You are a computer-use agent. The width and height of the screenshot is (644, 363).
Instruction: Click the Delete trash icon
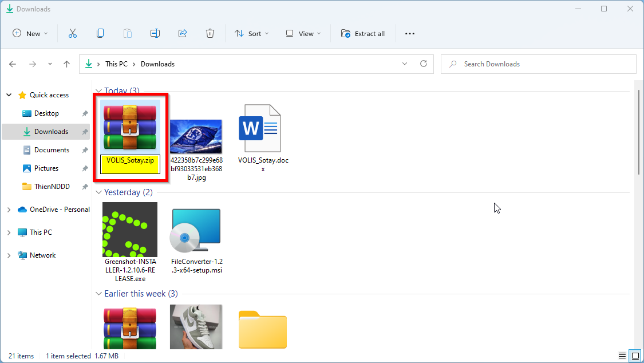210,34
